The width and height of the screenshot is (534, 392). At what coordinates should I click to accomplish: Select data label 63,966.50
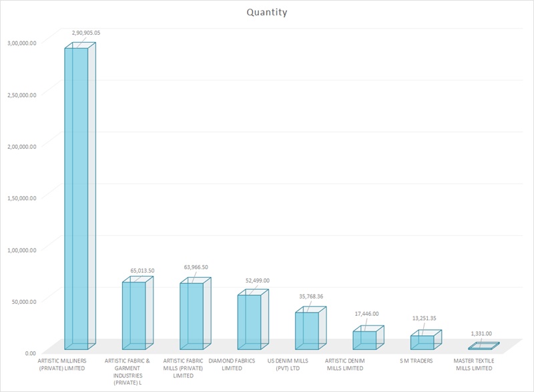(196, 267)
